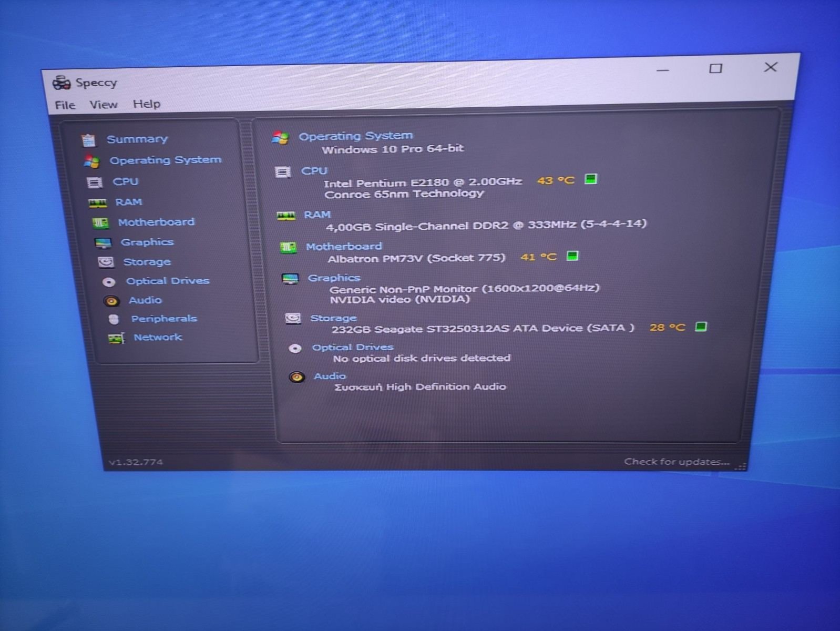Viewport: 840px width, 631px height.
Task: Select Graphics in the sidebar list
Action: tap(147, 242)
